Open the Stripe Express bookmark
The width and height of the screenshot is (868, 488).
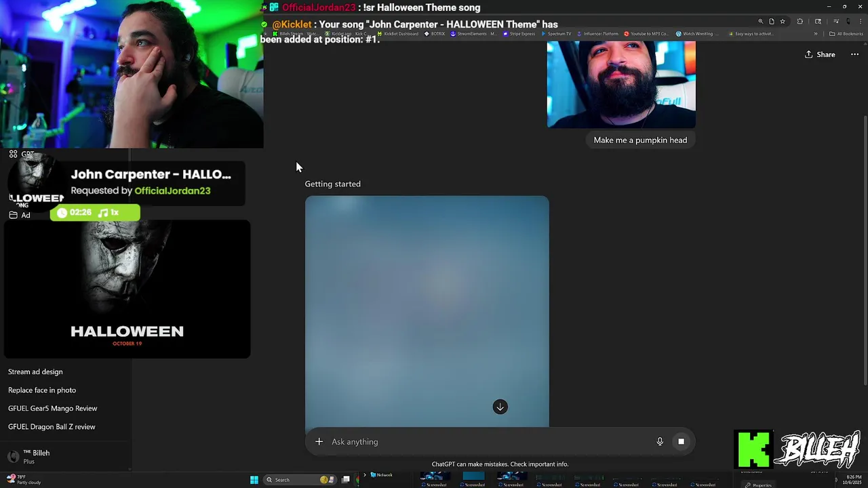point(519,34)
